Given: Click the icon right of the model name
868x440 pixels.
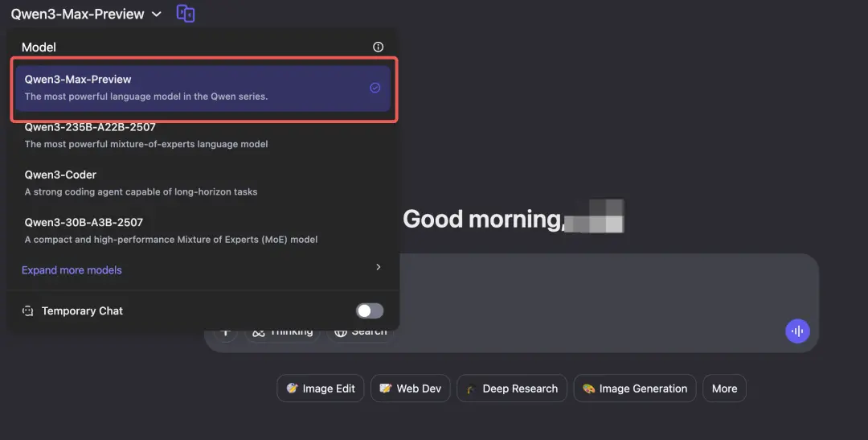Looking at the screenshot, I should tap(186, 14).
